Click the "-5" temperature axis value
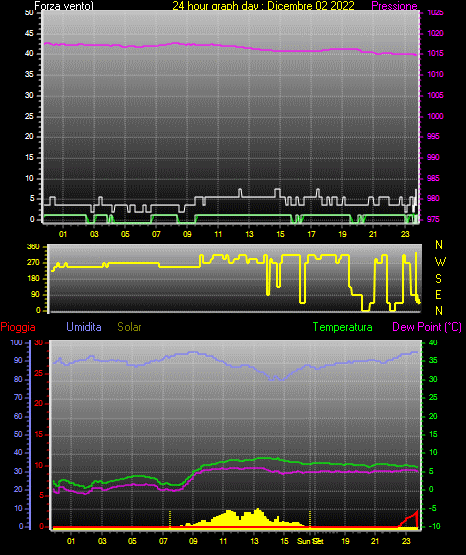Screen dimensions: 466x555 [x=432, y=509]
